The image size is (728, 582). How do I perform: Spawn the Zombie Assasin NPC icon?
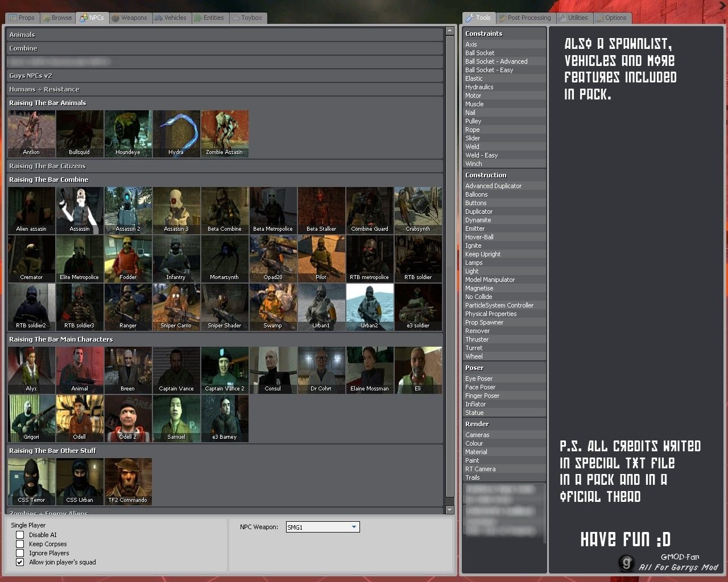[x=225, y=134]
